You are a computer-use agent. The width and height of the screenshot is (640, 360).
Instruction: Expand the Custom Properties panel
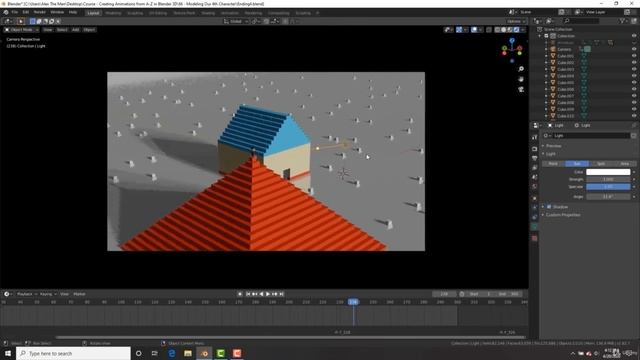tap(563, 215)
